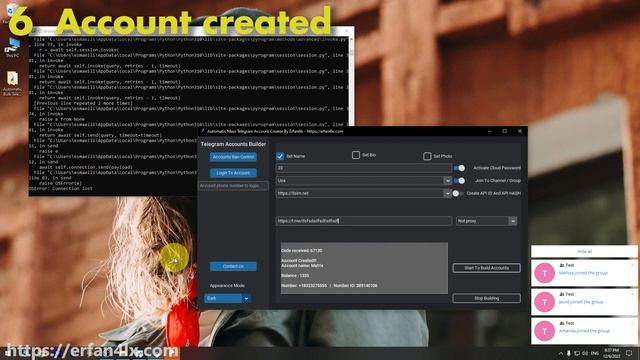Dismiss the Amanda joined notification
640x360 pixels.
[x=633, y=323]
